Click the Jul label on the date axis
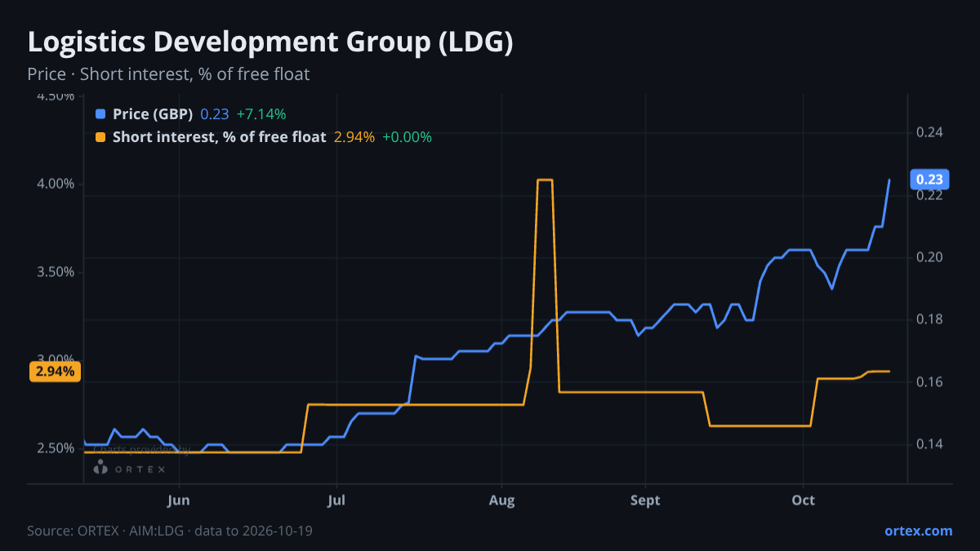This screenshot has height=551, width=980. click(x=336, y=500)
